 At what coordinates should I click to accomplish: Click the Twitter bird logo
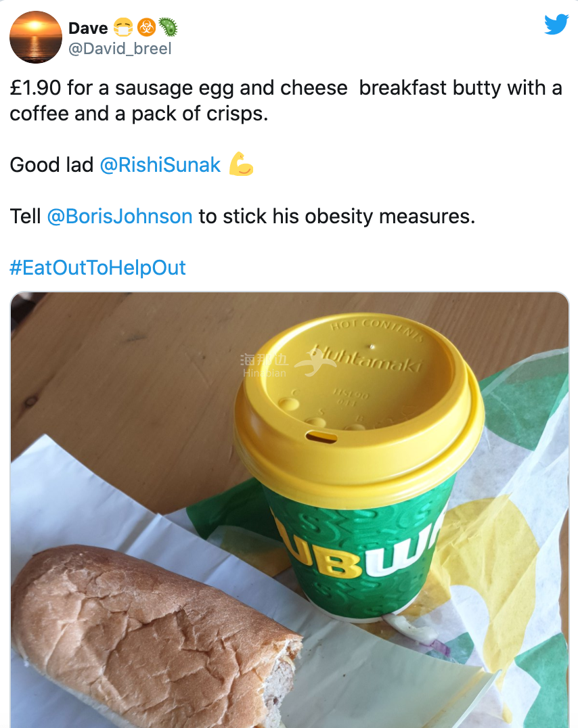556,24
